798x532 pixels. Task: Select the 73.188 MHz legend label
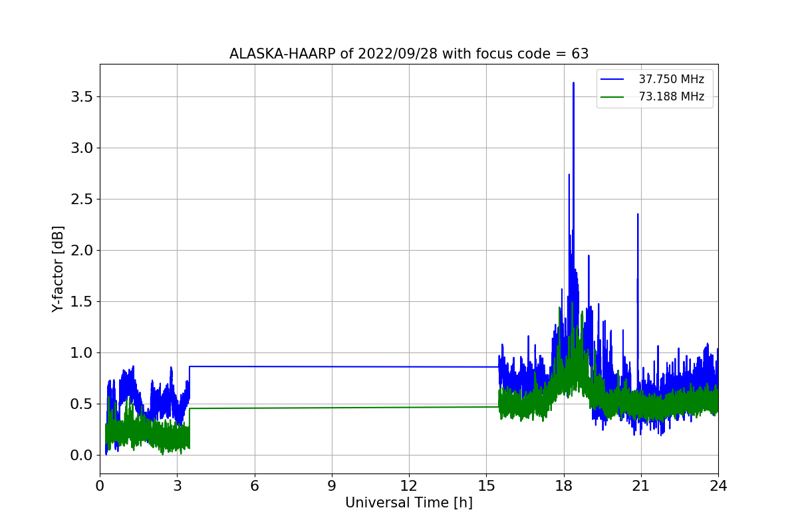672,96
